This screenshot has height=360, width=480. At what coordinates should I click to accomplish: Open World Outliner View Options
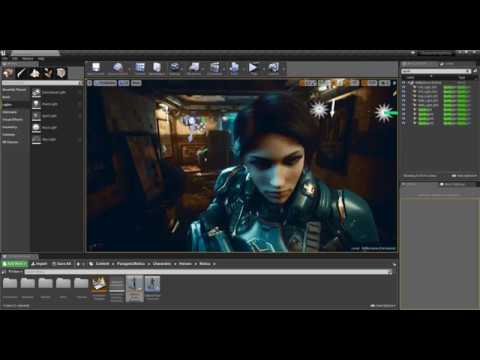point(465,175)
